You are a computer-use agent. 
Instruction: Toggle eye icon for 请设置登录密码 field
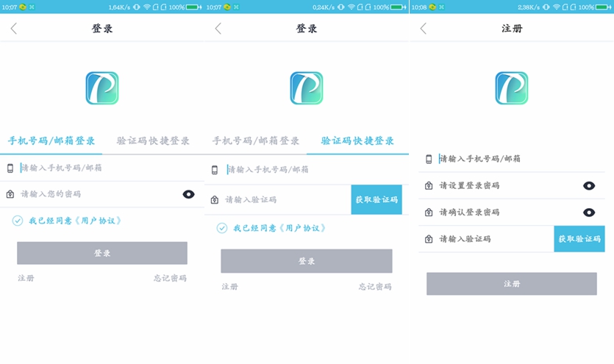[x=589, y=186]
